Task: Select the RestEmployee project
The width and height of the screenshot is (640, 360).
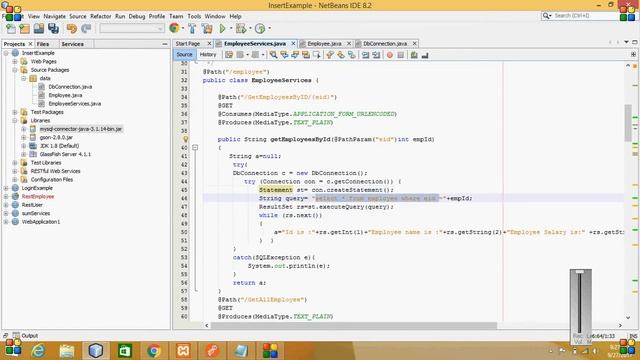Action: (x=38, y=197)
